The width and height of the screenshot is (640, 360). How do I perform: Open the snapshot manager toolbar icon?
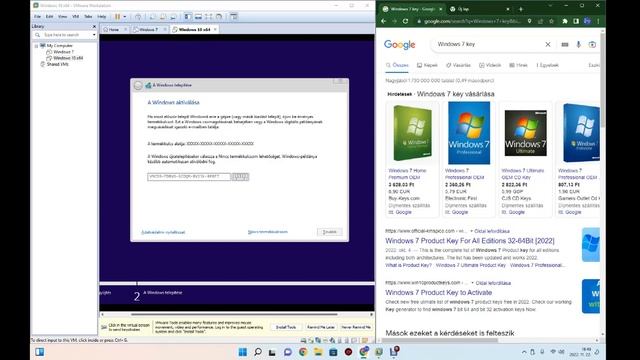click(x=173, y=17)
